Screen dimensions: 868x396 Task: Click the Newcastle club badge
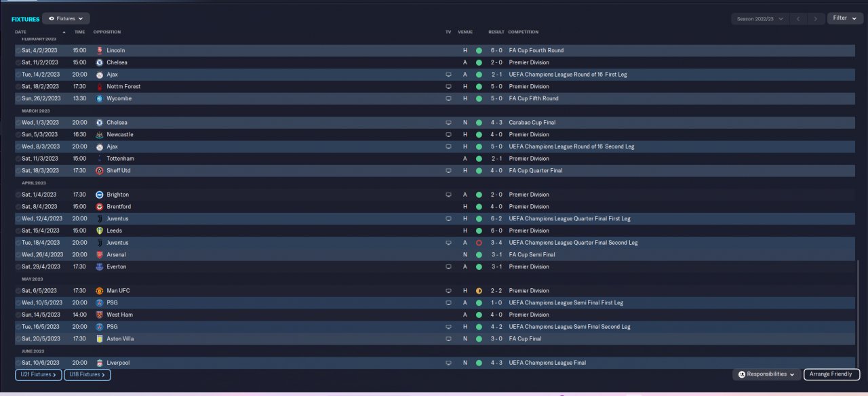point(99,134)
